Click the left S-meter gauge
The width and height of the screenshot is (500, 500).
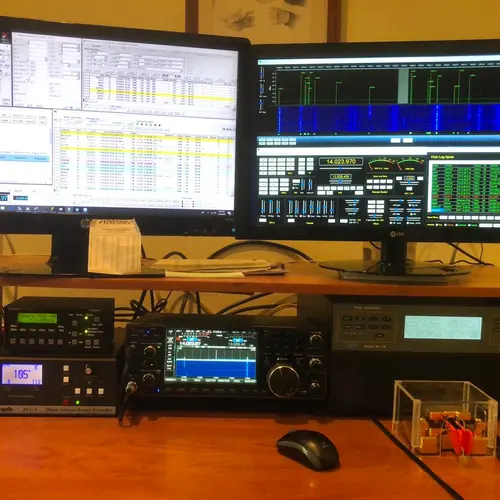tap(380, 164)
